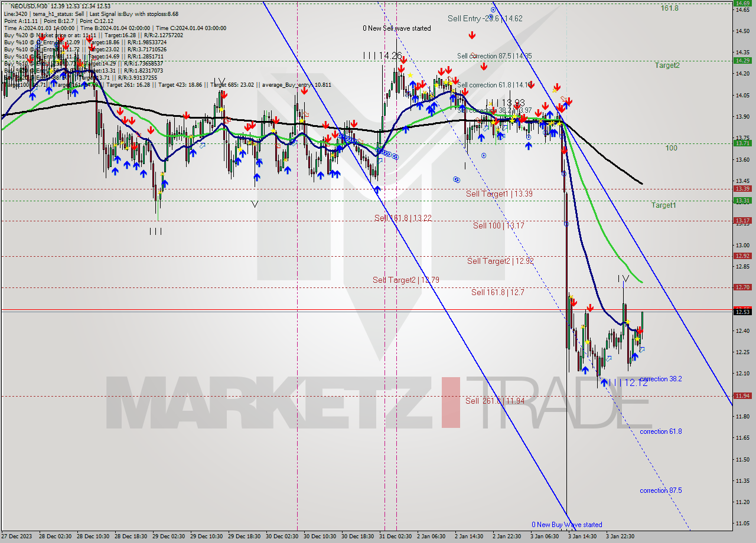Click the 'I I I 14.26' wave label
This screenshot has width=756, height=543.
[383, 55]
